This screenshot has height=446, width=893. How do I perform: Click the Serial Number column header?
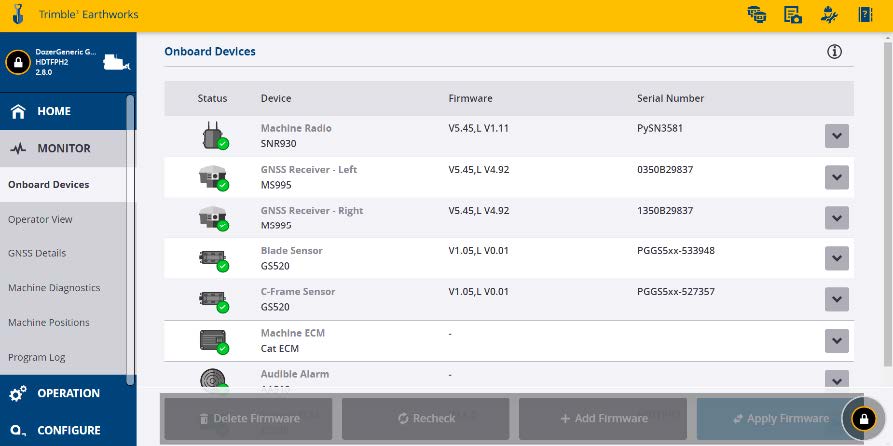click(x=670, y=99)
